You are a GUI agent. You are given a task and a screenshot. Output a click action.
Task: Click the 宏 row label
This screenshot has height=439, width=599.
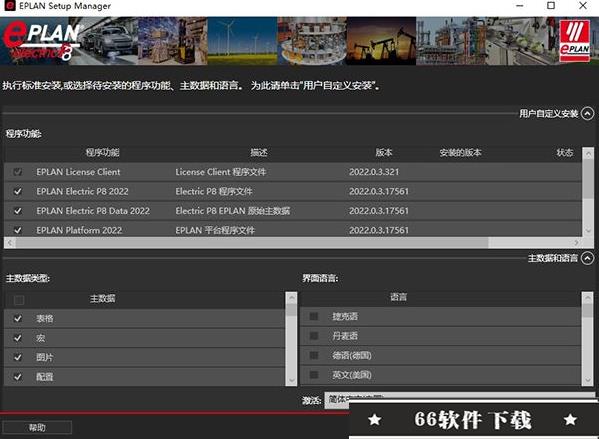tap(40, 338)
